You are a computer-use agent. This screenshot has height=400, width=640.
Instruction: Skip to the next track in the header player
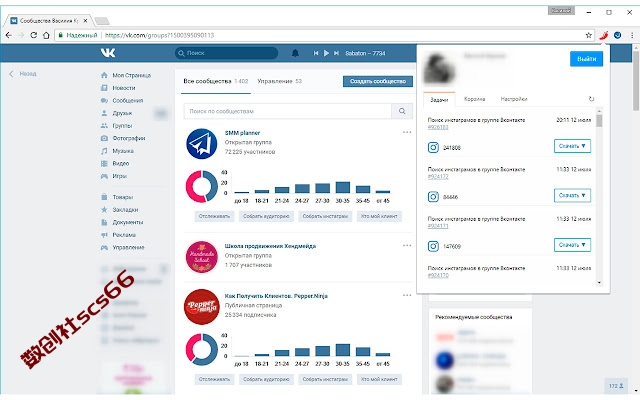[x=336, y=53]
